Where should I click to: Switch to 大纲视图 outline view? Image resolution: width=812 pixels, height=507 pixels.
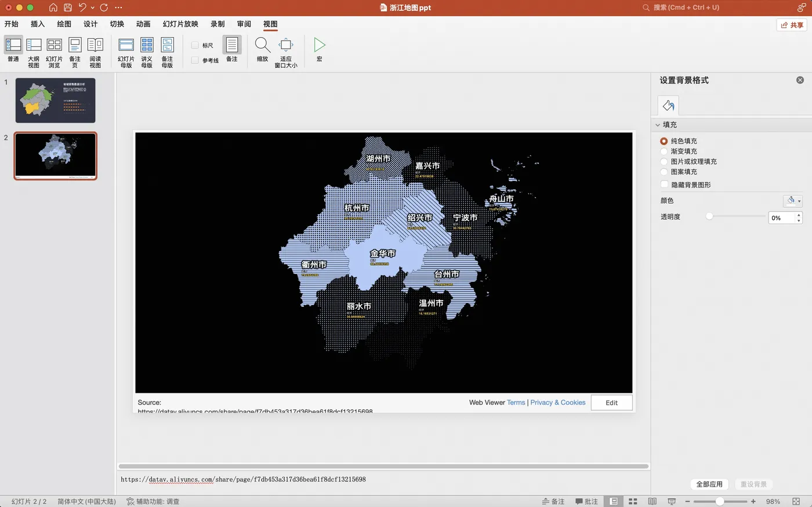pos(34,53)
